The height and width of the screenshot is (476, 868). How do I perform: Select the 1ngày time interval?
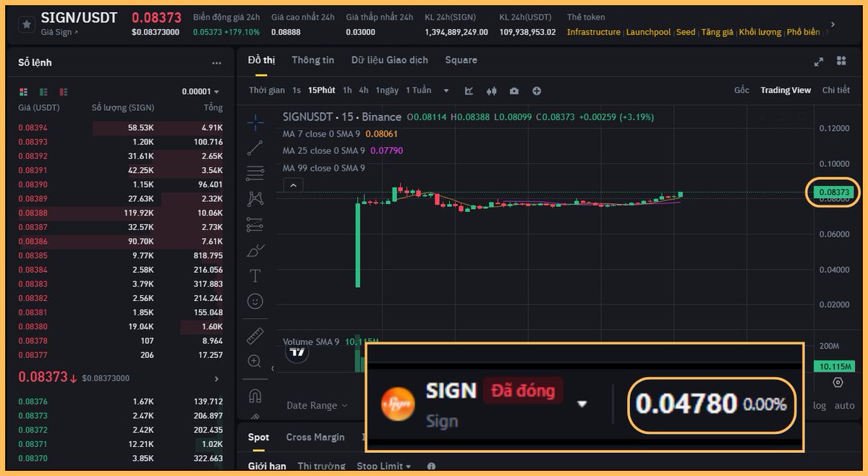click(387, 90)
